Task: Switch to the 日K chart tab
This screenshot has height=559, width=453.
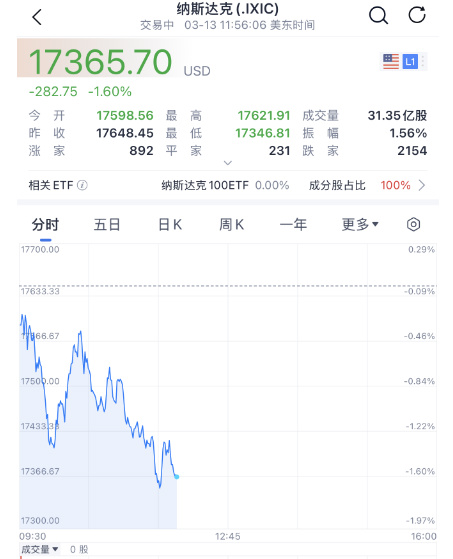Action: click(x=170, y=225)
